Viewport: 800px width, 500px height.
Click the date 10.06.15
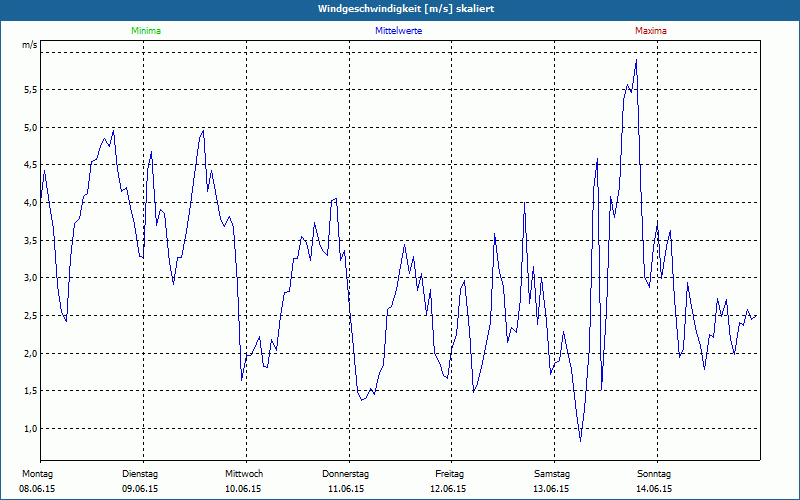243,489
